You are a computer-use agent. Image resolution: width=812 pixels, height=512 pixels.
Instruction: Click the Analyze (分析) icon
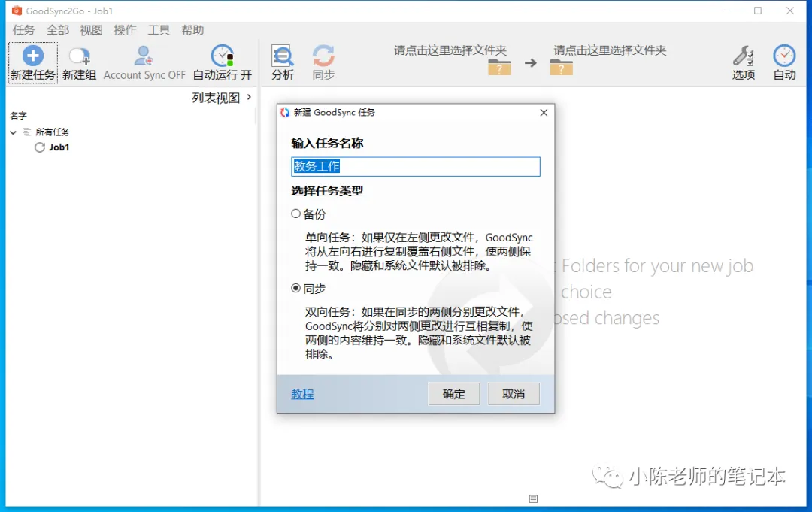point(283,56)
